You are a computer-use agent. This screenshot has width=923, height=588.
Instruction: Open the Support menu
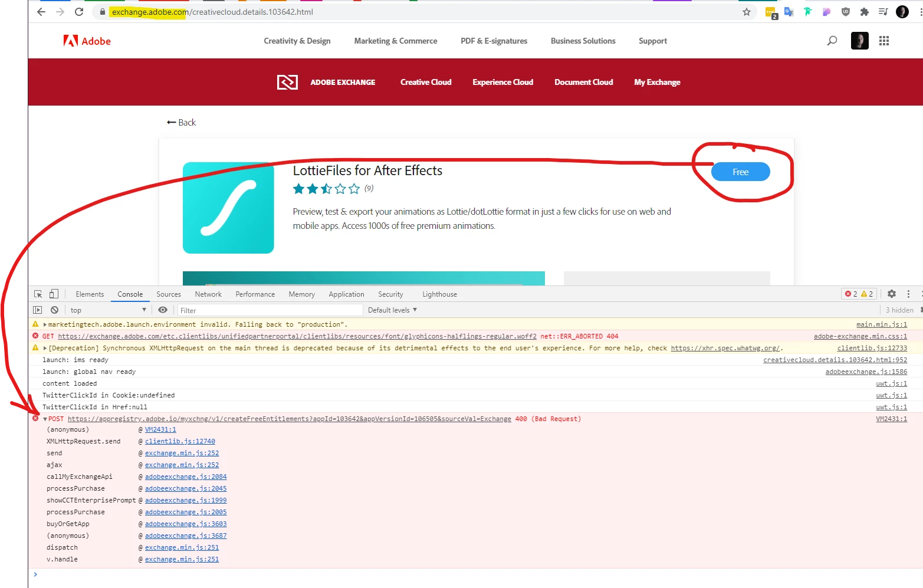653,41
